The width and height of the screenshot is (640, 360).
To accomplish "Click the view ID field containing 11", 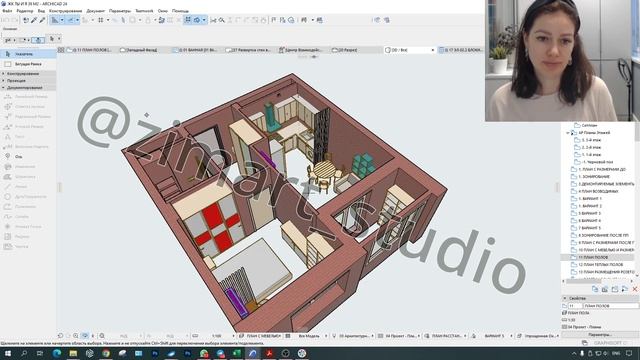I will pyautogui.click(x=575, y=306).
